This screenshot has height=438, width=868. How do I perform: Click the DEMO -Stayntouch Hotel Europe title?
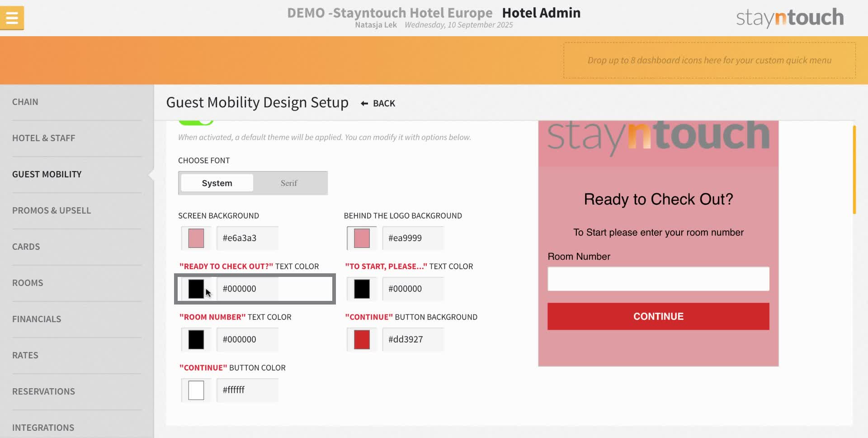tap(390, 13)
